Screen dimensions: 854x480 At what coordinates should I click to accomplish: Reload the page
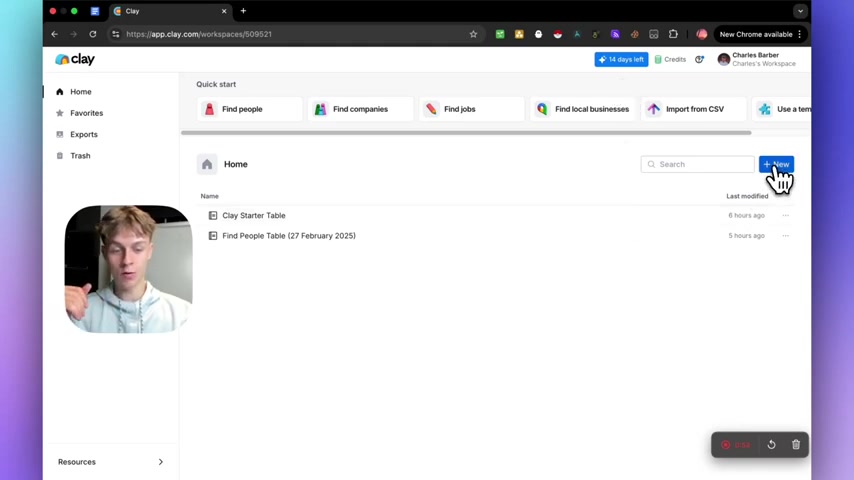coord(93,34)
